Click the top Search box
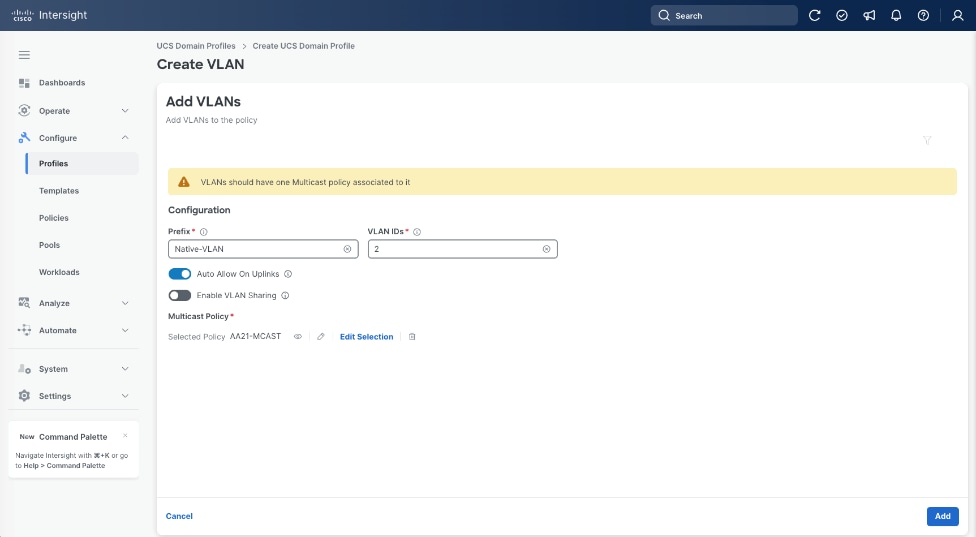Image resolution: width=976 pixels, height=537 pixels. coord(724,16)
